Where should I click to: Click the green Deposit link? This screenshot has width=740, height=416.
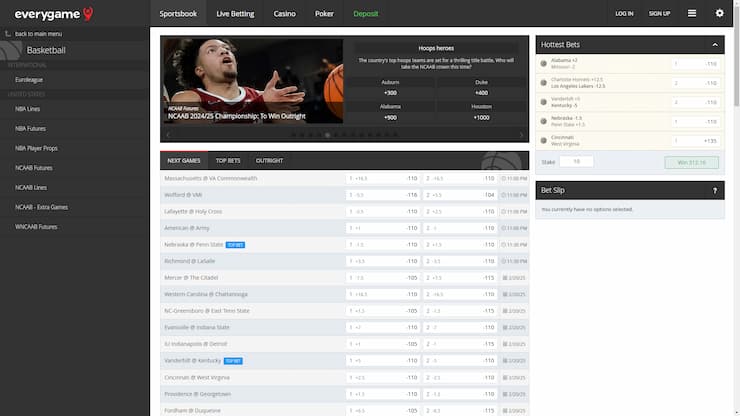(x=366, y=14)
